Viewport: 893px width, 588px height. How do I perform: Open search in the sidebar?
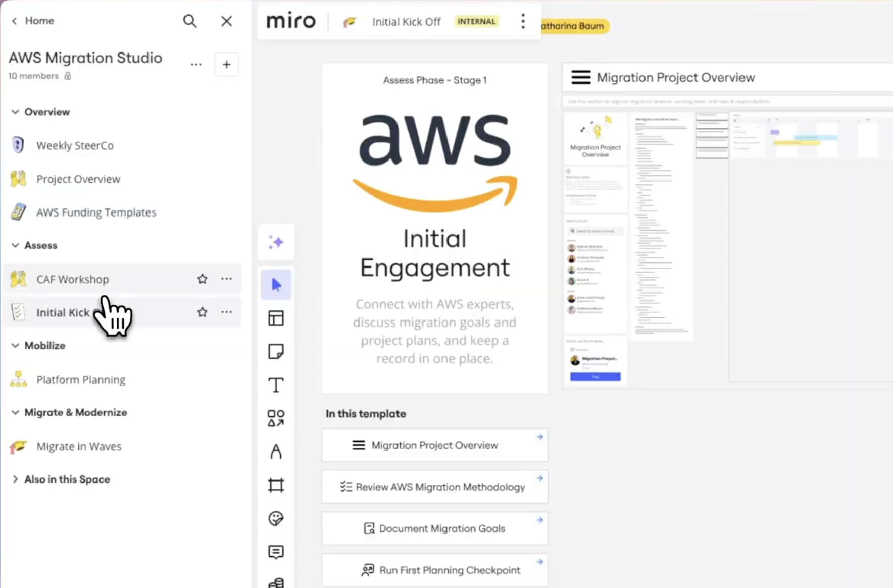click(190, 21)
